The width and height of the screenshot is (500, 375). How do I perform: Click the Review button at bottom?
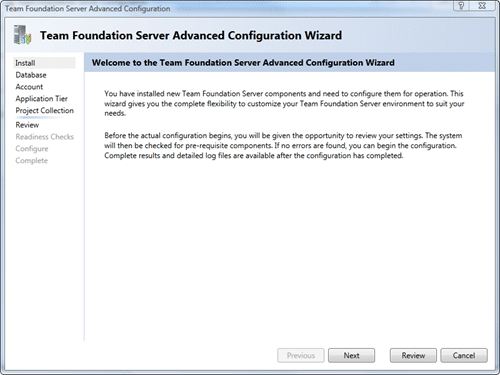tap(413, 355)
